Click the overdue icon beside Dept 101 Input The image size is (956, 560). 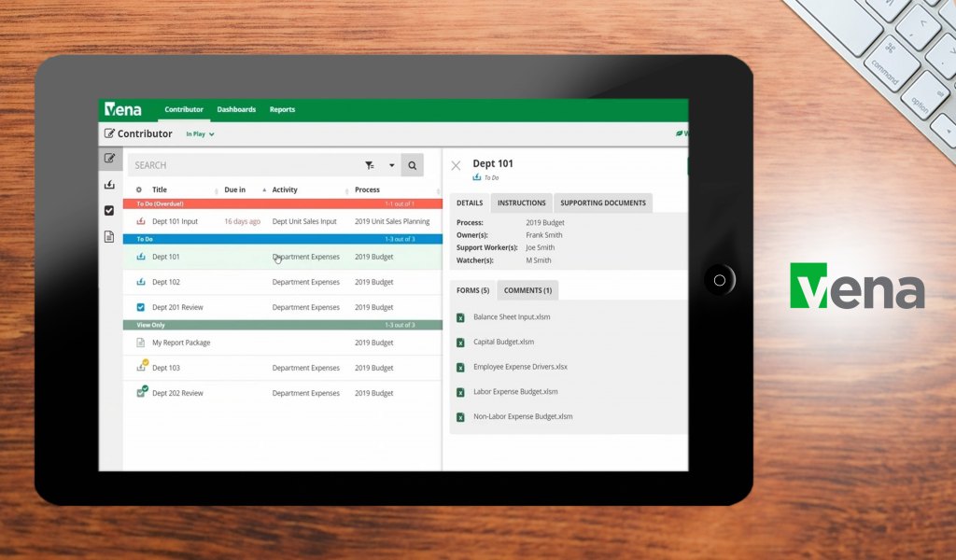(141, 222)
